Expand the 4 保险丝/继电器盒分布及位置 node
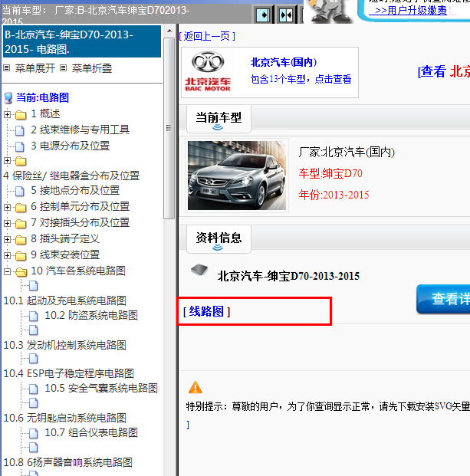This screenshot has width=470, height=476. (x=8, y=161)
